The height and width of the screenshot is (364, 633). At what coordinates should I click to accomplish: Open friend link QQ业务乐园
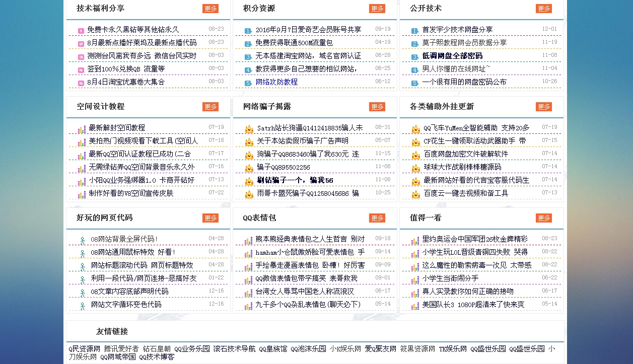[192, 349]
